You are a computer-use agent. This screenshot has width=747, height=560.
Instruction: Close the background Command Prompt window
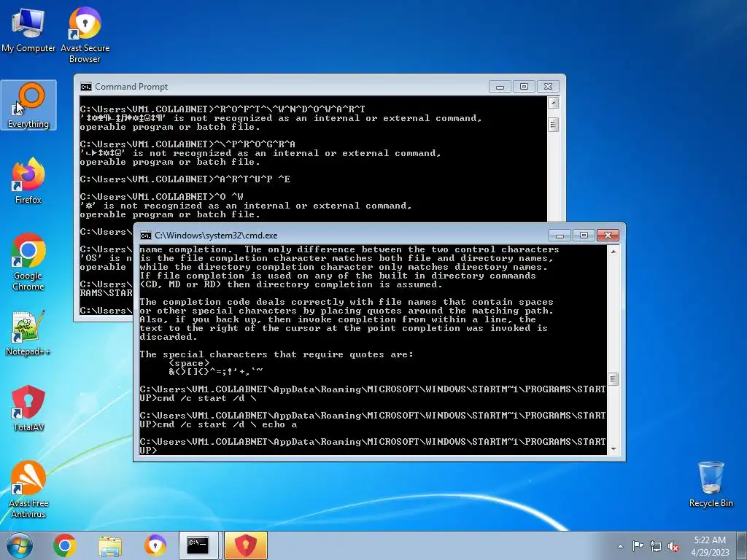click(548, 87)
